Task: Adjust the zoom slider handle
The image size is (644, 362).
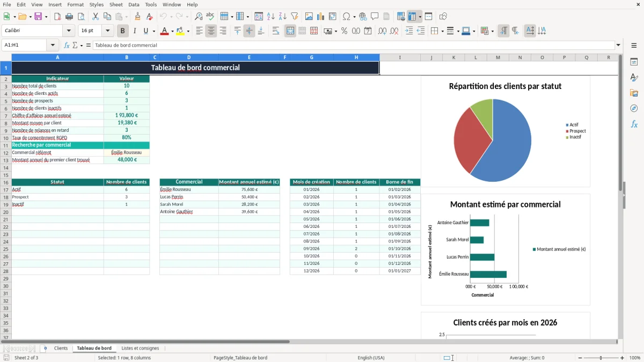Action: point(601,358)
